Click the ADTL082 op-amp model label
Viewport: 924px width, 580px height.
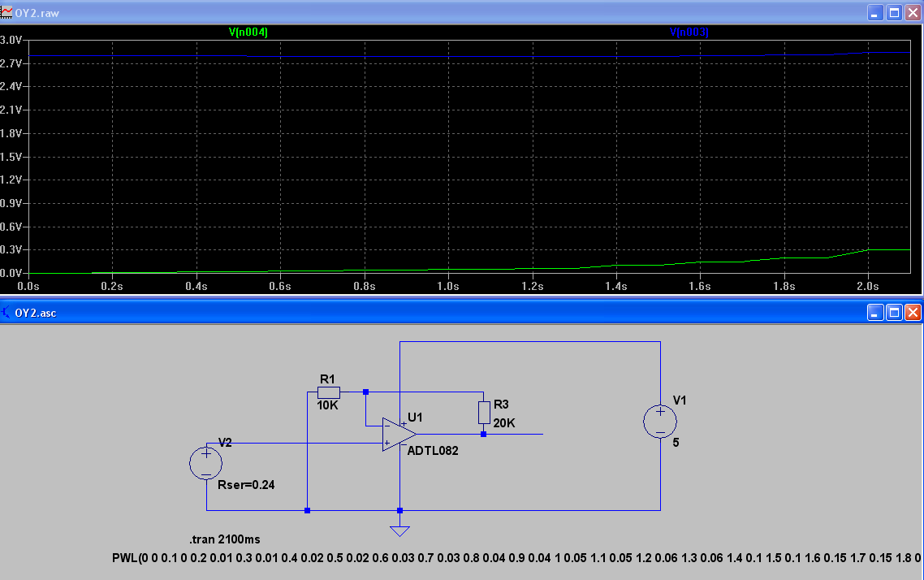[433, 451]
